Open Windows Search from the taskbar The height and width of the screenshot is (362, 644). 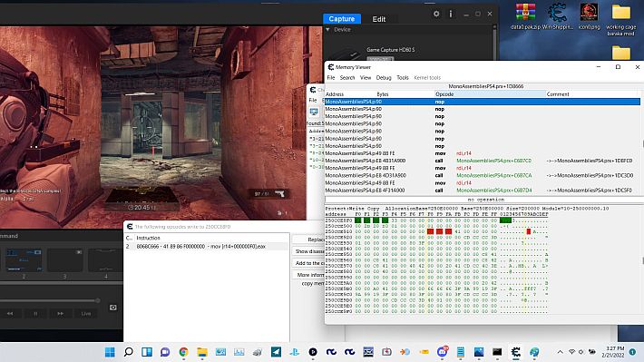point(128,352)
